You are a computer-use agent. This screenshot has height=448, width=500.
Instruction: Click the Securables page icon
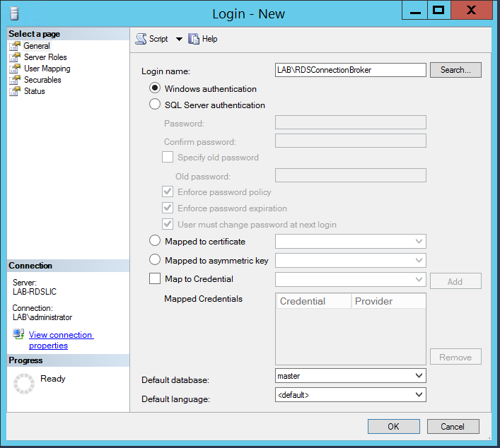tap(14, 80)
